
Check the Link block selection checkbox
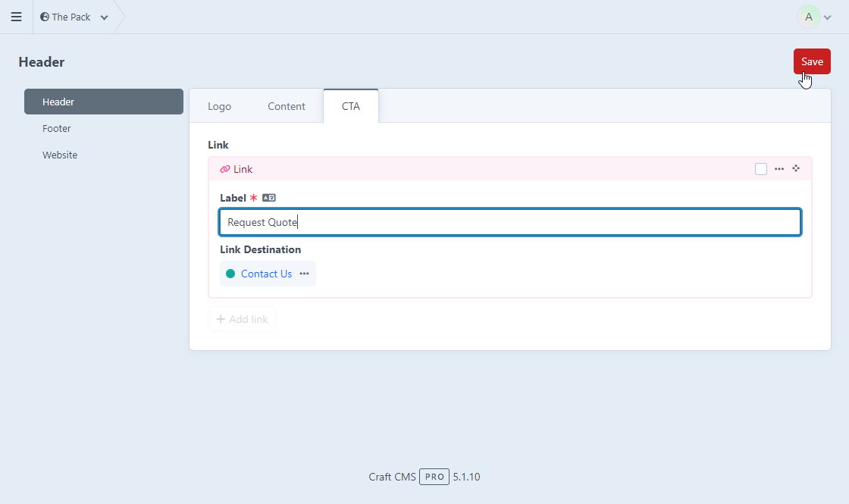click(x=761, y=169)
